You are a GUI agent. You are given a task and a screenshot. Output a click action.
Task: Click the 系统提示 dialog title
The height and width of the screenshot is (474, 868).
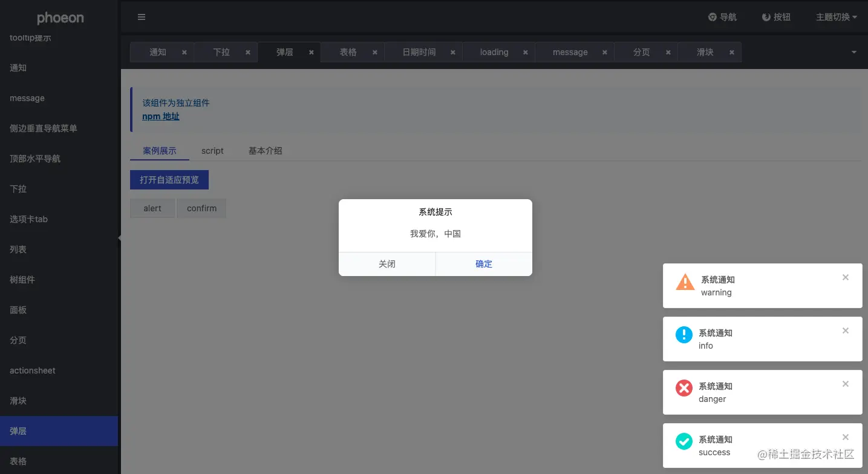click(x=436, y=212)
